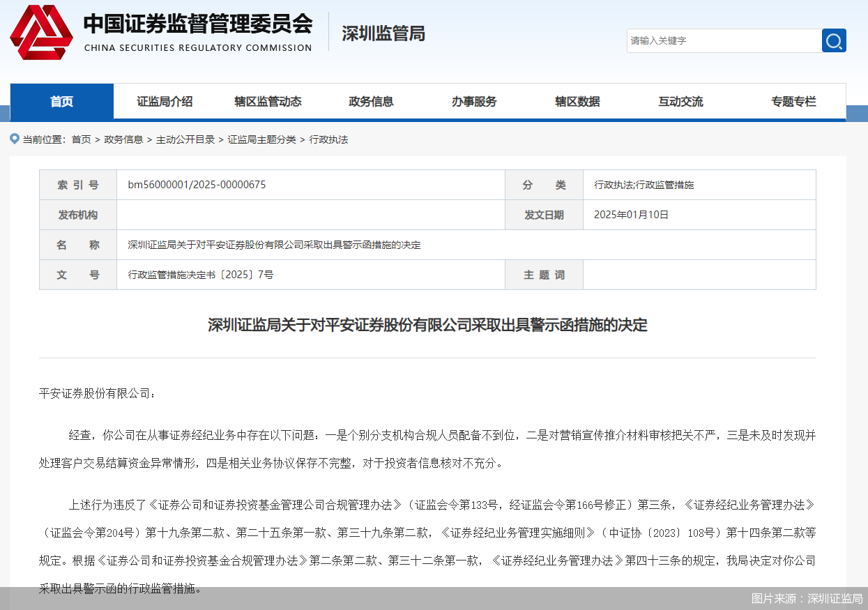Viewport: 868px width, 610px height.
Task: Click 政务信息 in the breadcrumb trail
Action: (123, 139)
